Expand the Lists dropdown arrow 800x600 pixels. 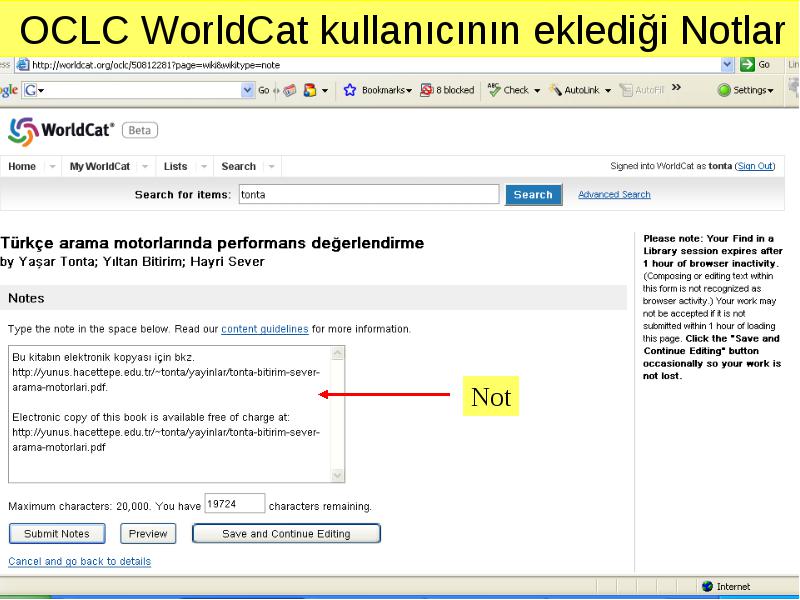204,166
